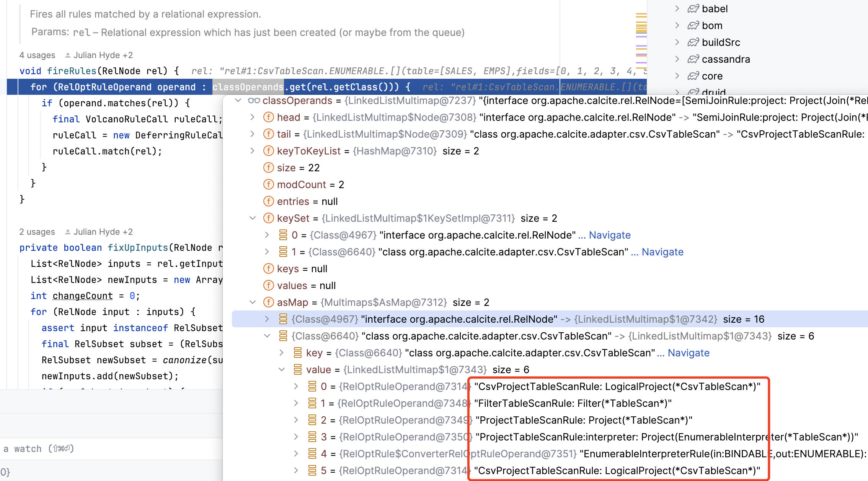Navigate to the CsvTableScan key class
The height and width of the screenshot is (481, 868).
click(x=688, y=353)
